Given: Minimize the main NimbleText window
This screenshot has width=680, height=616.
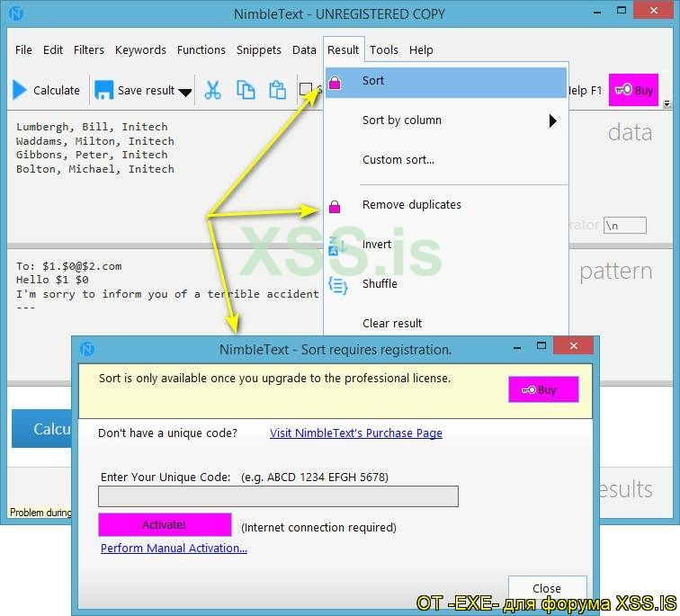Looking at the screenshot, I should [597, 12].
